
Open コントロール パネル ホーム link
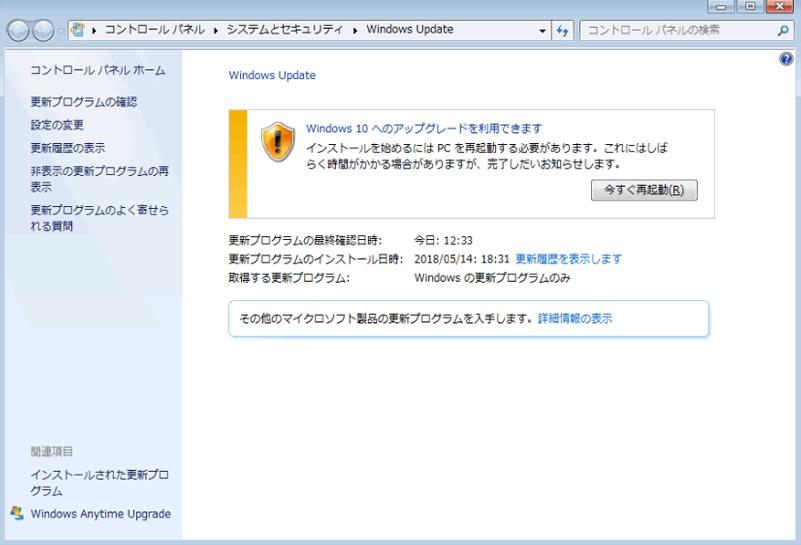coord(98,70)
